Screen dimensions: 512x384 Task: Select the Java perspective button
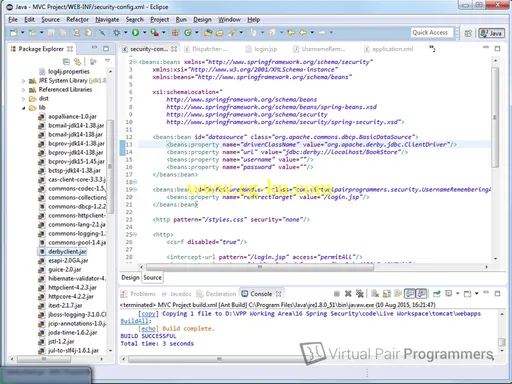point(492,33)
